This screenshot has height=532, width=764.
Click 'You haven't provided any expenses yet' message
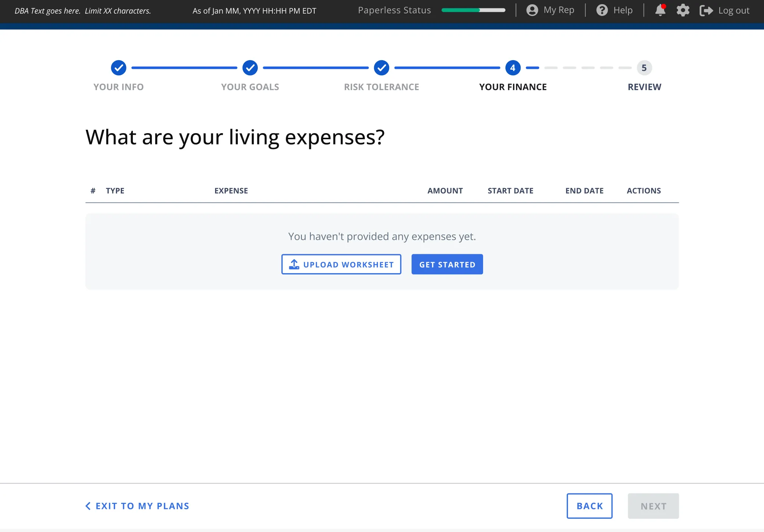pos(382,236)
